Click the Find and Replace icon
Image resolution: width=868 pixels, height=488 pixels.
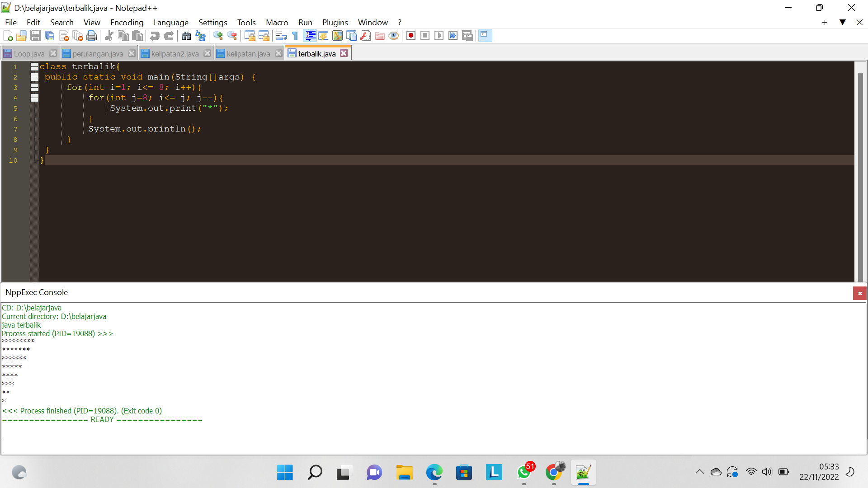[200, 36]
